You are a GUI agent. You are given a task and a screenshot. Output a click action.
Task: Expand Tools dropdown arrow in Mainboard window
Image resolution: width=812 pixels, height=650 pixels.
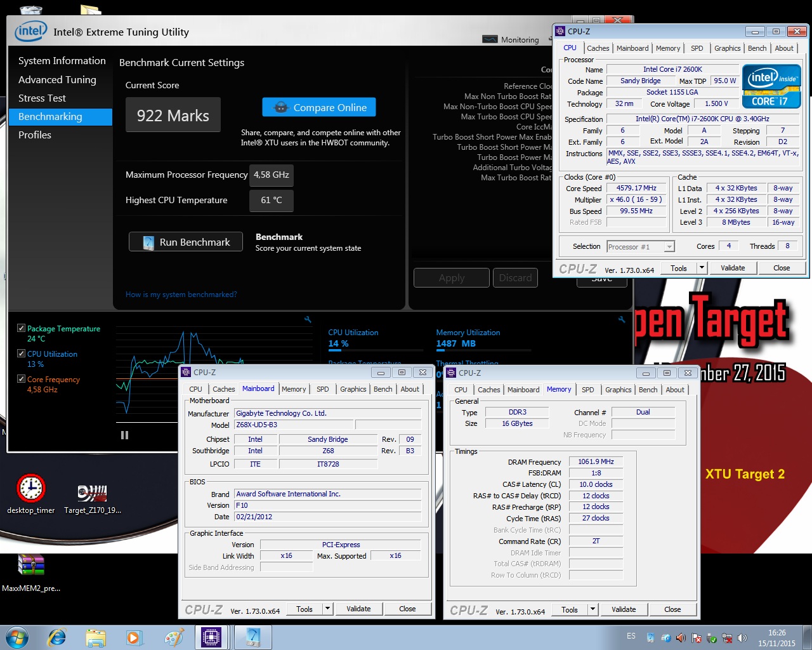(x=327, y=609)
